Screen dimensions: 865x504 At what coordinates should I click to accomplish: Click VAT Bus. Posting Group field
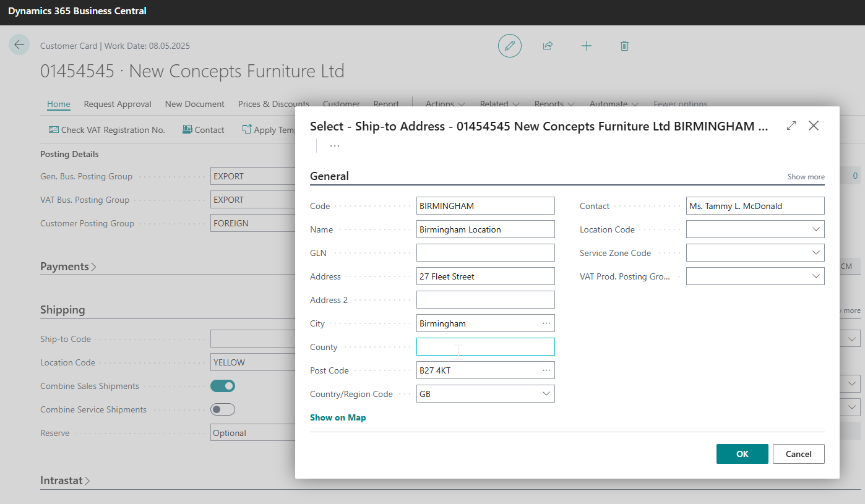click(252, 200)
